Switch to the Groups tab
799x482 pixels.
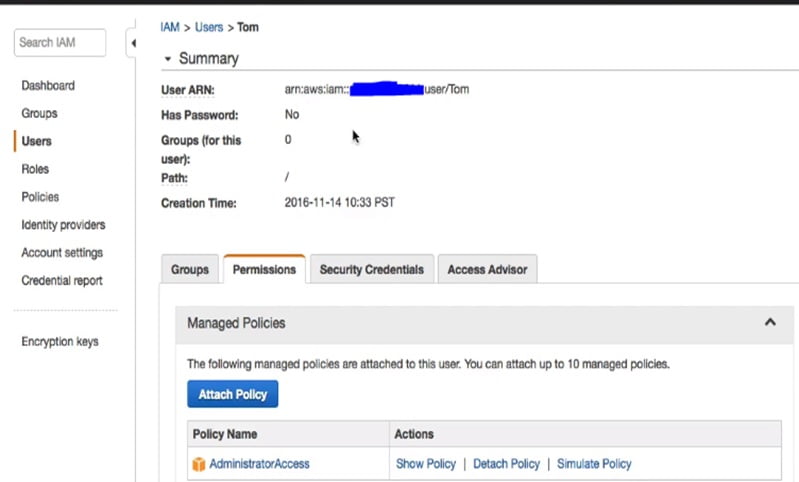190,269
